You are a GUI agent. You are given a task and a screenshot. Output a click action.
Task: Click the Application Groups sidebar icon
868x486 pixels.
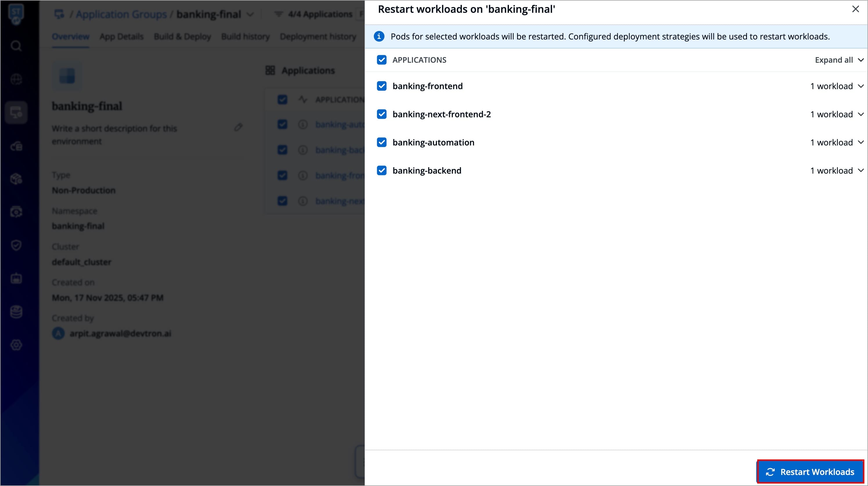tap(16, 113)
